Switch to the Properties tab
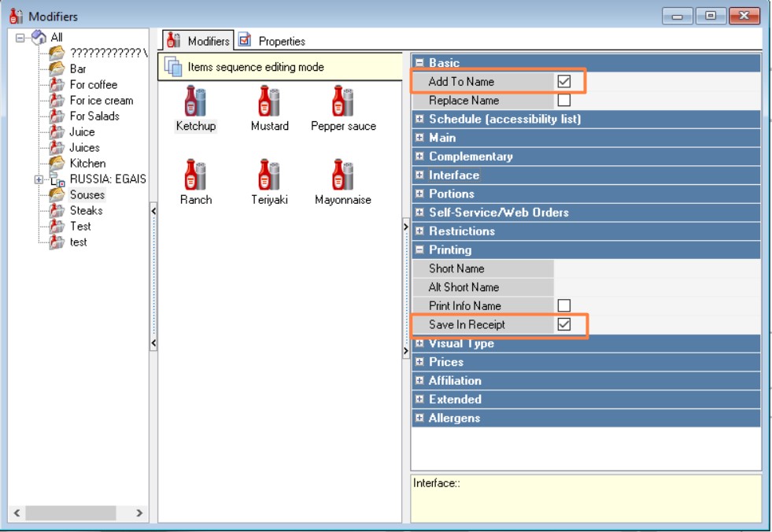Screen dimensions: 772x532 (x=271, y=40)
